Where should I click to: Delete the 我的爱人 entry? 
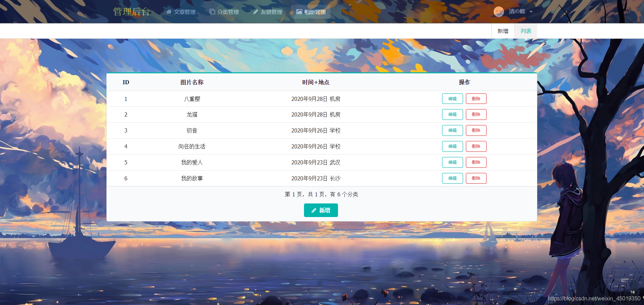point(476,162)
